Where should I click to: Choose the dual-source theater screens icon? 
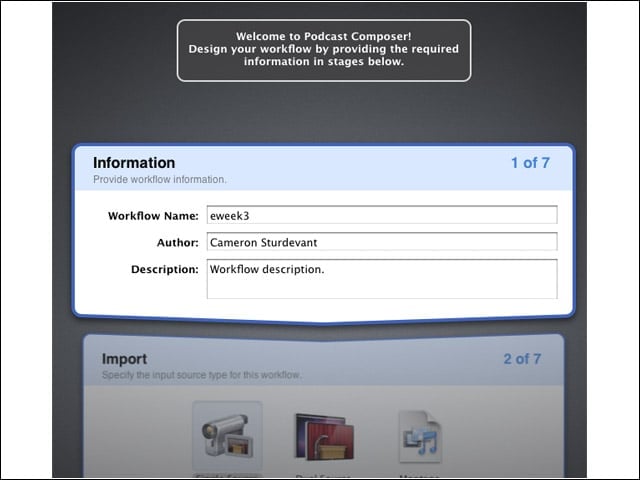point(324,437)
